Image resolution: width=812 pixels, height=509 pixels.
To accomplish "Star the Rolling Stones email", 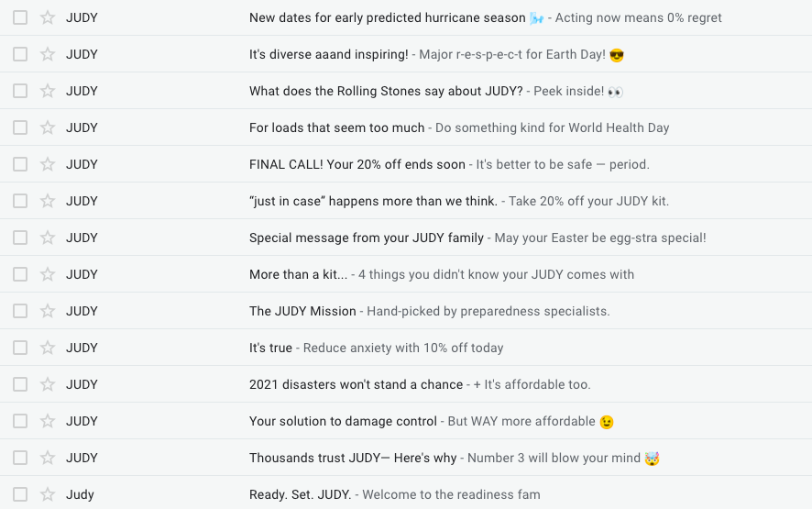I will point(48,91).
